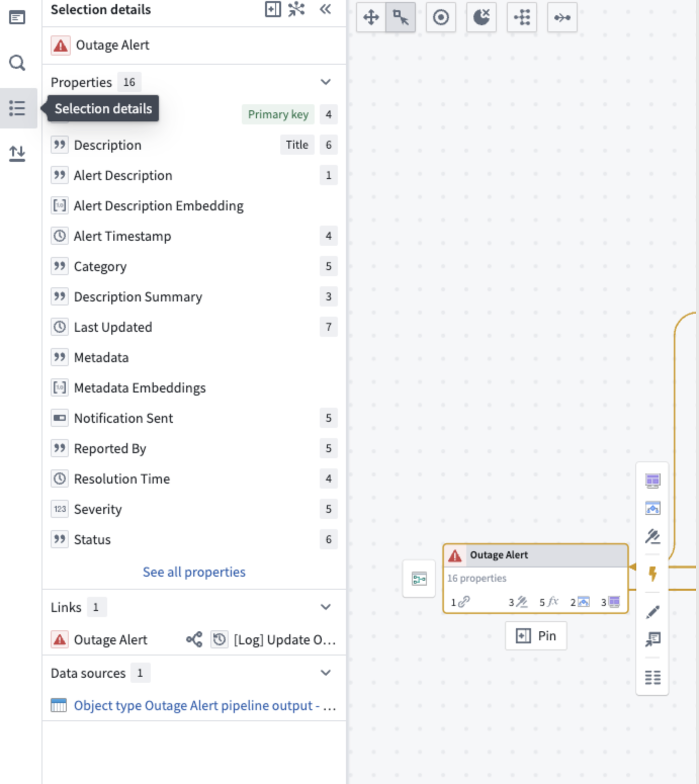
Task: Click the two-column list icon in node side toolbar
Action: (x=653, y=677)
